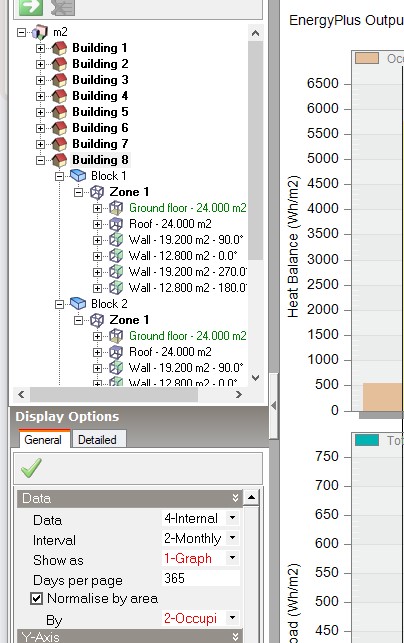Screen dimensions: 404x643
Task: Open the Show as 1-Graph dropdown
Action: click(232, 557)
